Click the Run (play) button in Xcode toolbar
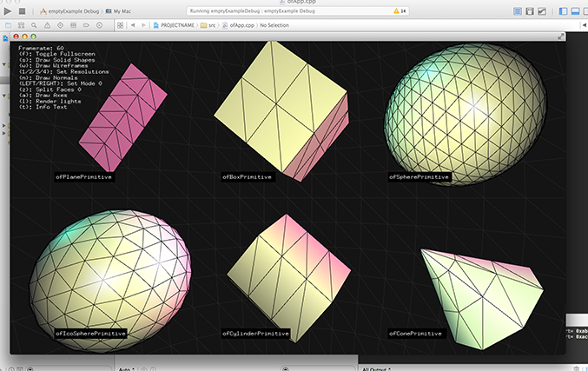The width and height of the screenshot is (588, 371). click(x=9, y=11)
